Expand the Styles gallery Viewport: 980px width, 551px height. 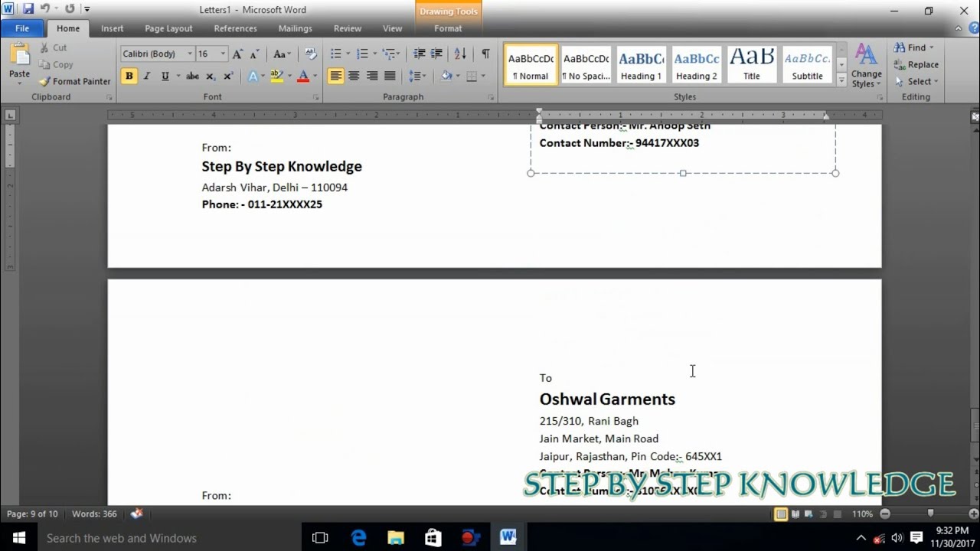click(x=841, y=80)
